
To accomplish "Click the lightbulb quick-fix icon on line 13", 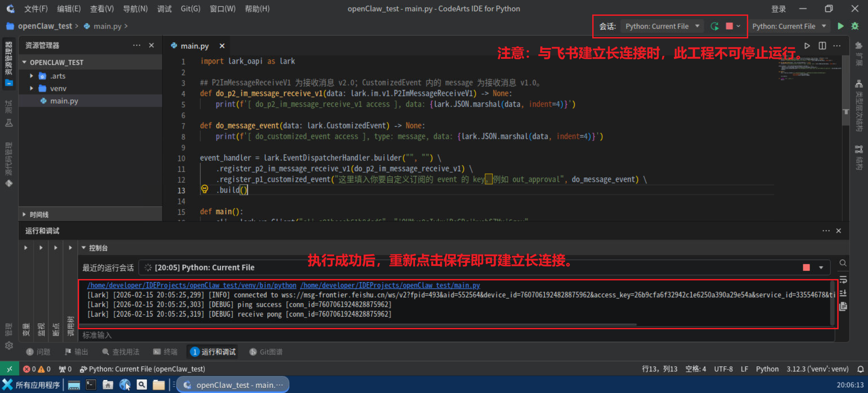I will [x=204, y=189].
